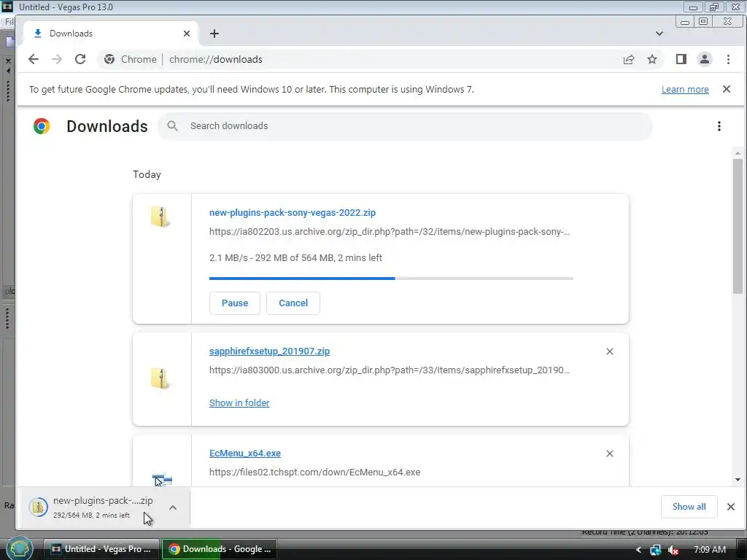Cancel the new-plugins-pack download
This screenshot has height=560, width=747.
point(293,303)
